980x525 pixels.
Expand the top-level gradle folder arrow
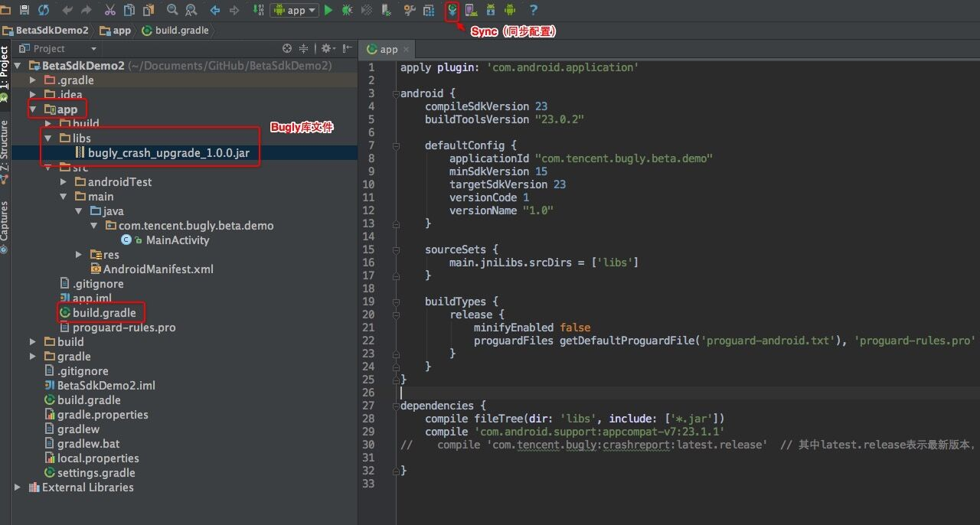point(33,357)
